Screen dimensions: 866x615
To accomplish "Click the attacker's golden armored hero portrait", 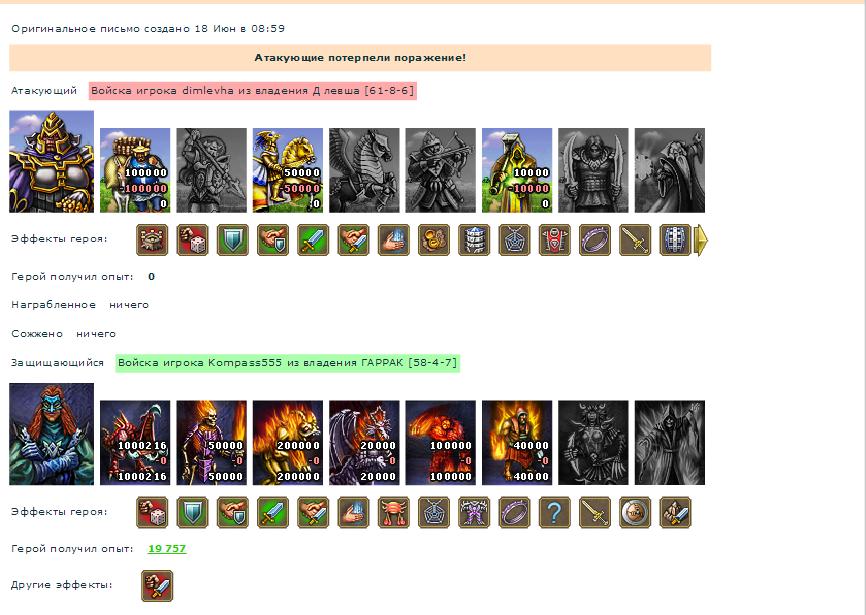I will [51, 162].
